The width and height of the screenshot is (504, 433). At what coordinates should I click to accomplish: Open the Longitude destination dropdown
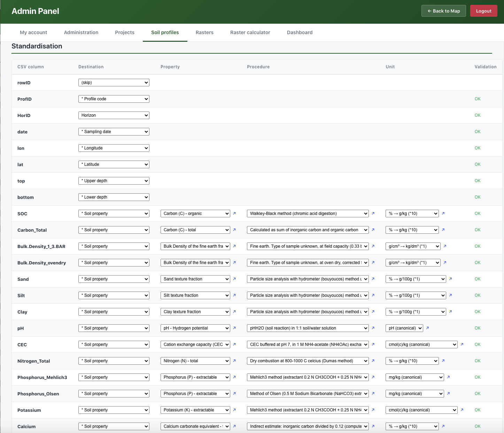click(114, 148)
